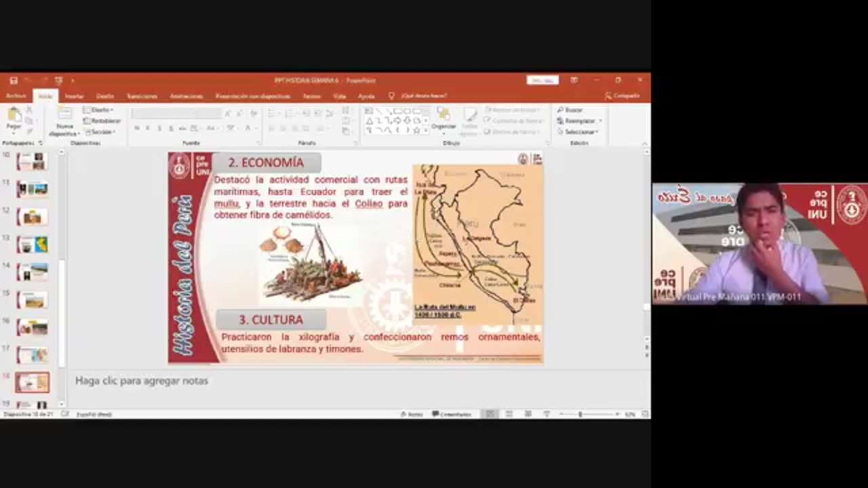Click the Copy icon in clipboard group
Image resolution: width=868 pixels, height=488 pixels.
tap(29, 120)
